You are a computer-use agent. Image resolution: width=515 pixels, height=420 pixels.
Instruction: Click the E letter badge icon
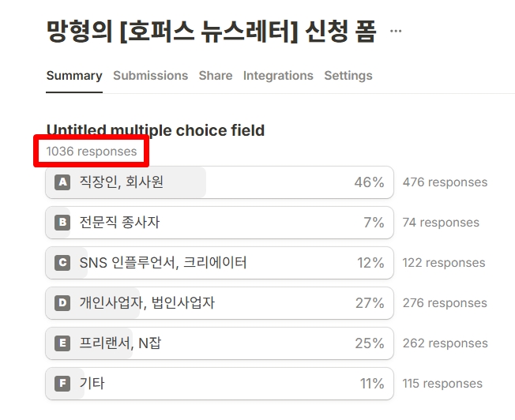(x=62, y=343)
